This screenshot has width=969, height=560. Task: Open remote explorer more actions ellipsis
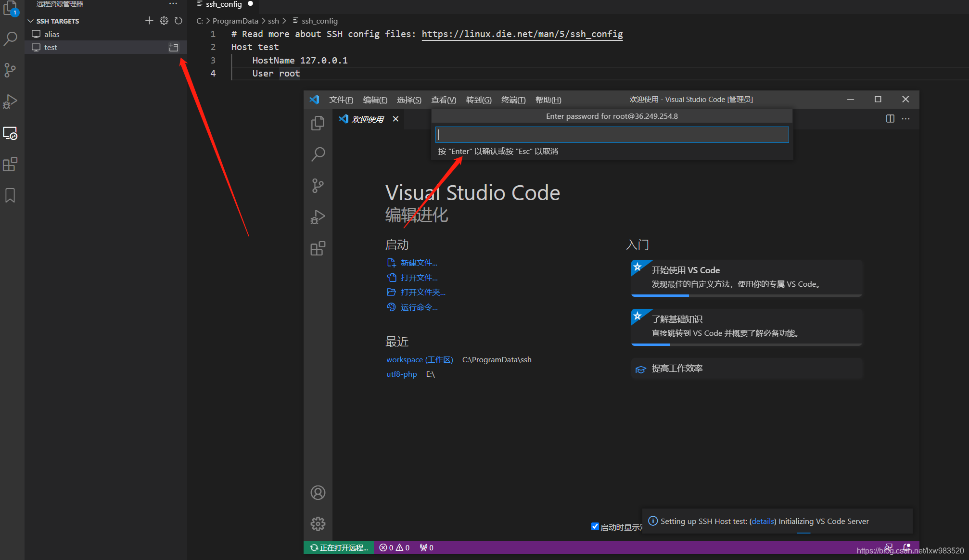[x=173, y=4]
